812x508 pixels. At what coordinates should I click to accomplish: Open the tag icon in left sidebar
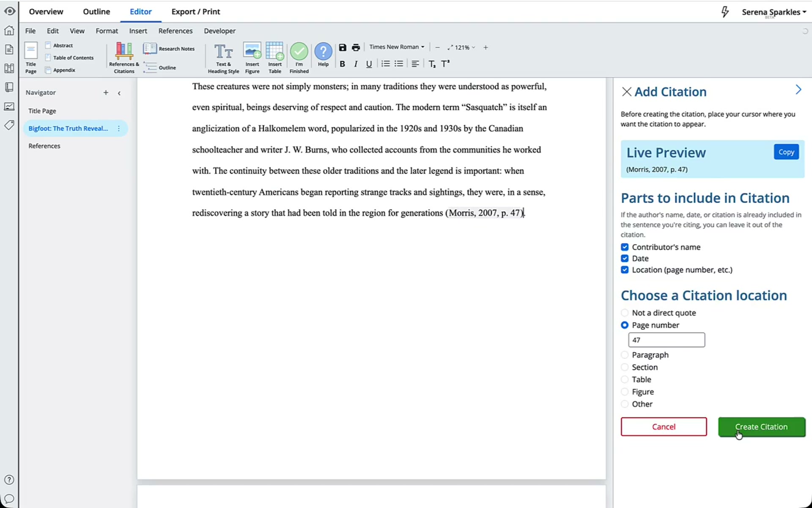(x=9, y=125)
